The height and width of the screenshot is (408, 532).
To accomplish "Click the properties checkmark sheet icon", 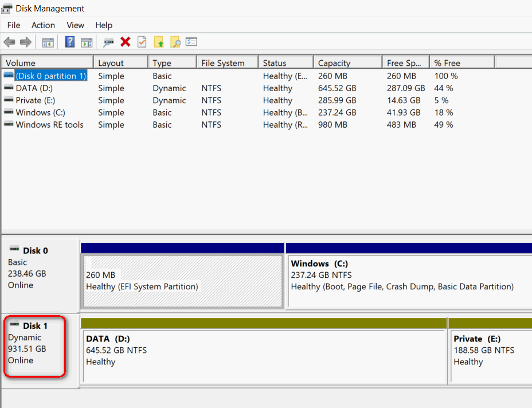I will point(142,42).
